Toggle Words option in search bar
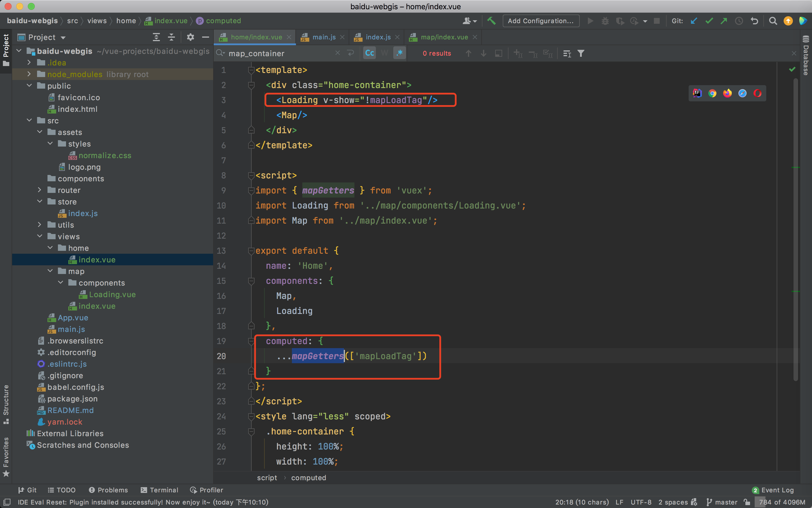This screenshot has width=812, height=508. click(x=384, y=53)
